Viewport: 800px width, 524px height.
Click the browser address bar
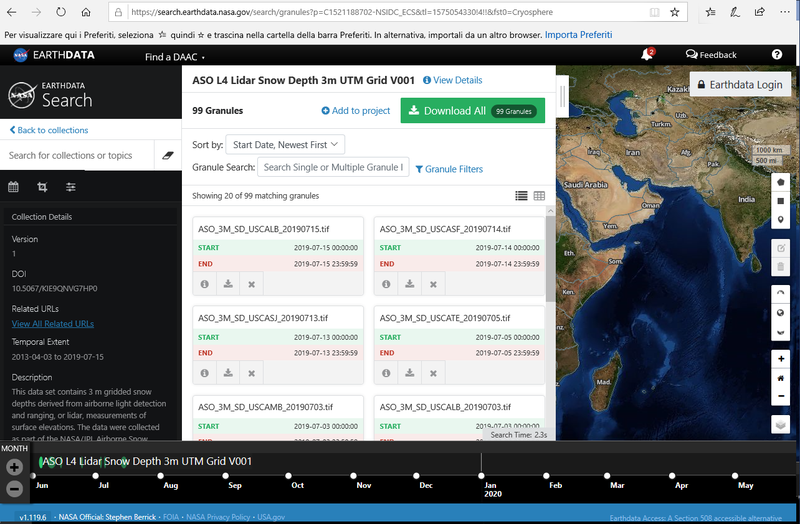click(x=388, y=12)
